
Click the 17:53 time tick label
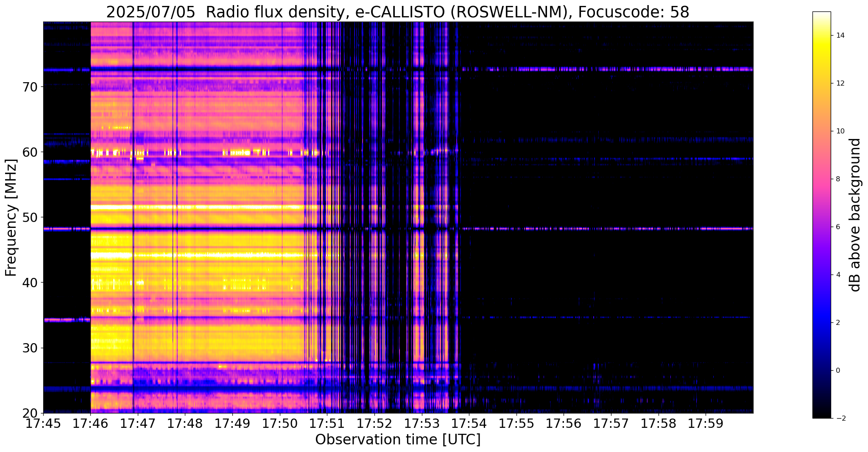click(x=422, y=423)
